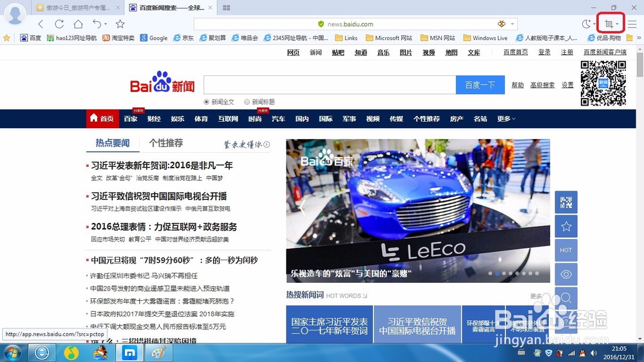
Task: Expand the night mode dropdown arrow
Action: (x=594, y=24)
